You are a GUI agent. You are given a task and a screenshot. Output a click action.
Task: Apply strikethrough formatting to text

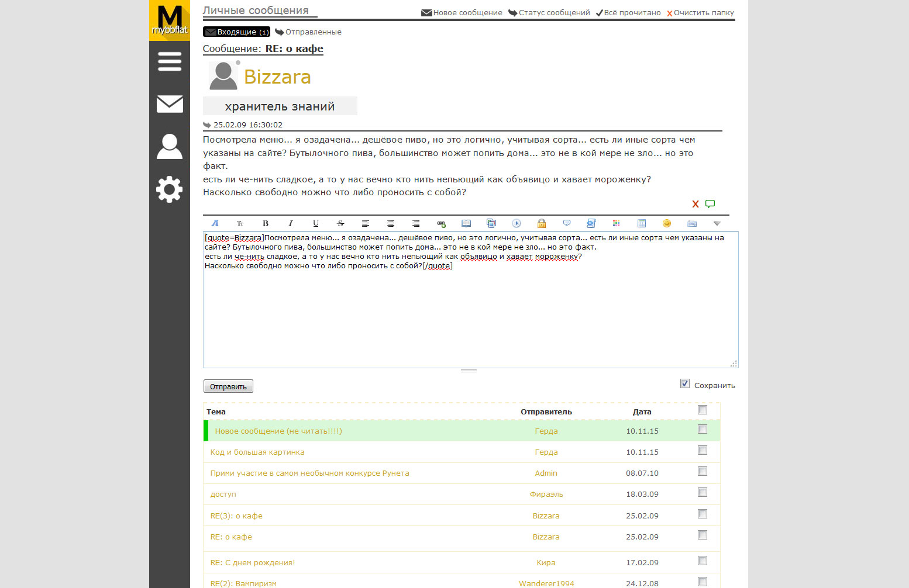[341, 223]
